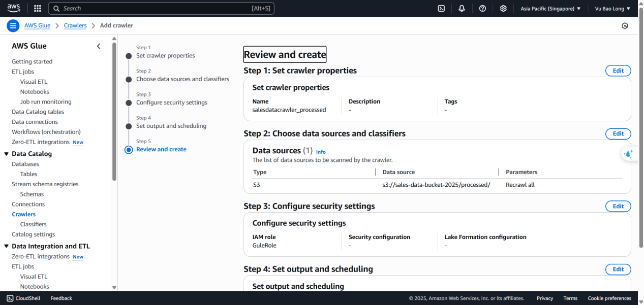644x305 pixels.
Task: Open Zero-ETL integrations above Data Catalog
Action: click(41, 142)
